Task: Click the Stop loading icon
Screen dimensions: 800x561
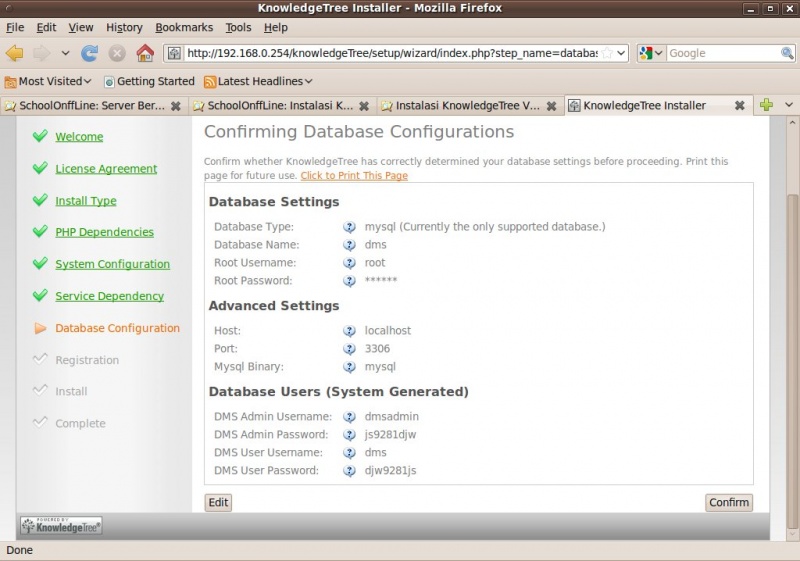Action: tap(117, 53)
